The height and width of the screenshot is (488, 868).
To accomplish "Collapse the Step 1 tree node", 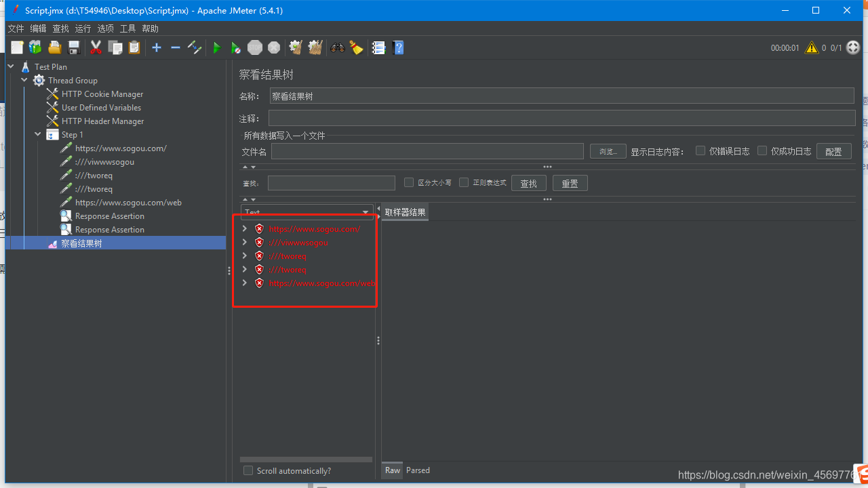I will tap(38, 134).
